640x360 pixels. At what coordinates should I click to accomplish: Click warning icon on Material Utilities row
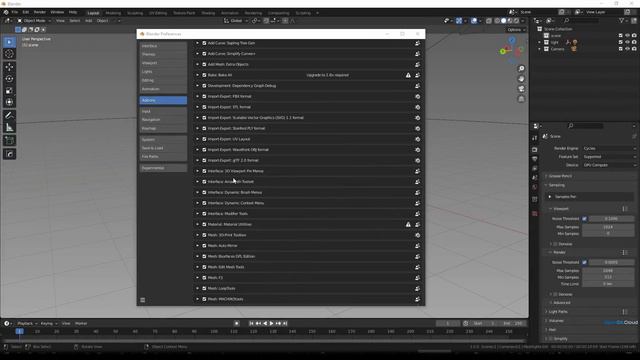[408, 224]
